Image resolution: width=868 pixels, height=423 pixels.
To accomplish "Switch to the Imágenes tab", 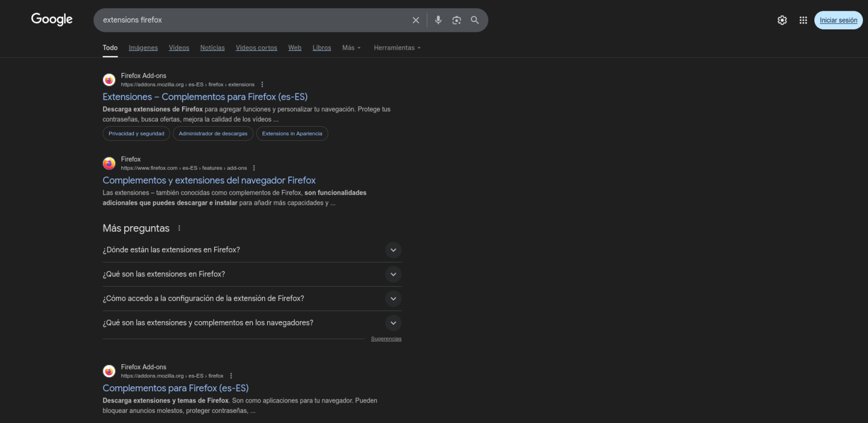I will click(143, 48).
